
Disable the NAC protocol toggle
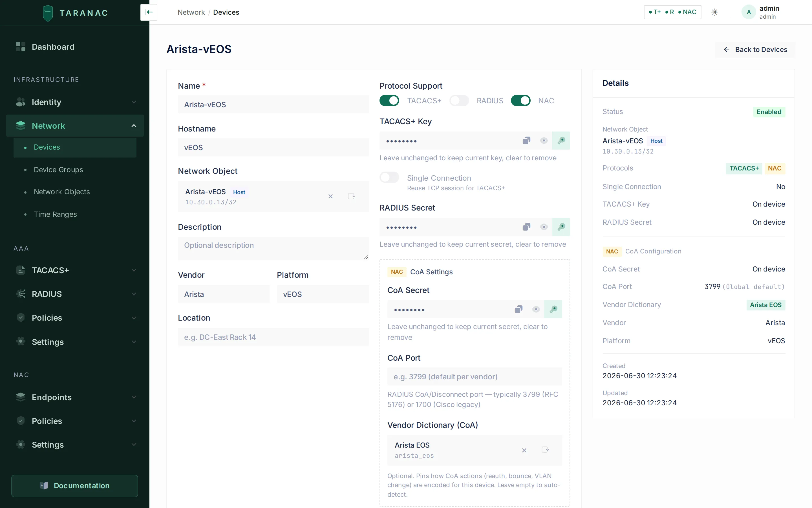(x=520, y=100)
